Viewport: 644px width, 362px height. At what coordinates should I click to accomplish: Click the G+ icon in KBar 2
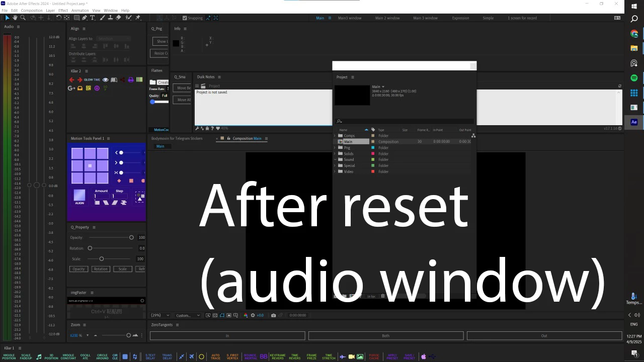click(x=71, y=88)
